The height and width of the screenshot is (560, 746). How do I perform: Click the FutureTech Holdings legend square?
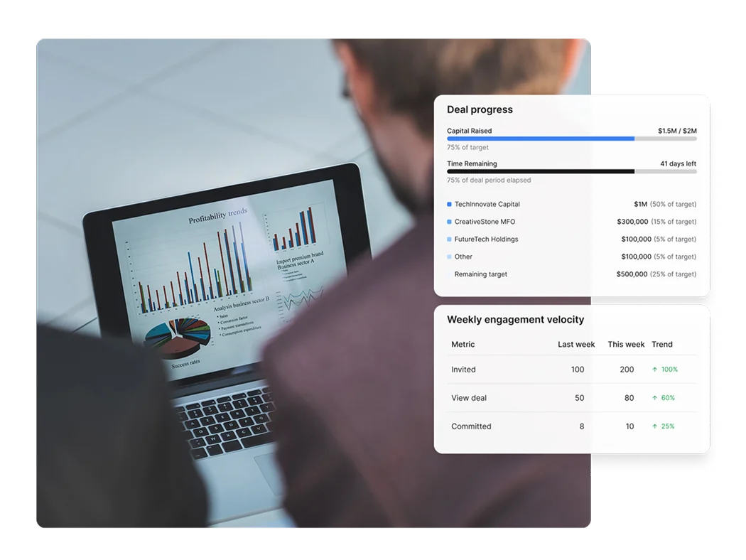(448, 239)
